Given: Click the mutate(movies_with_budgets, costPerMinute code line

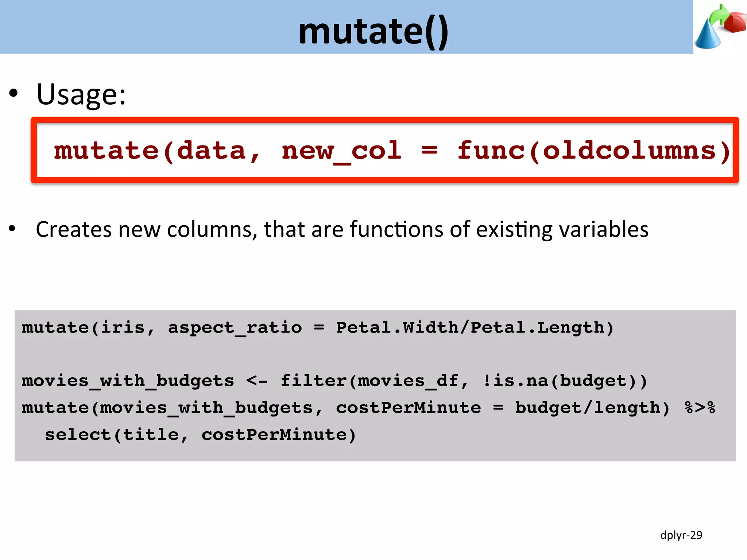Looking at the screenshot, I should point(368,408).
